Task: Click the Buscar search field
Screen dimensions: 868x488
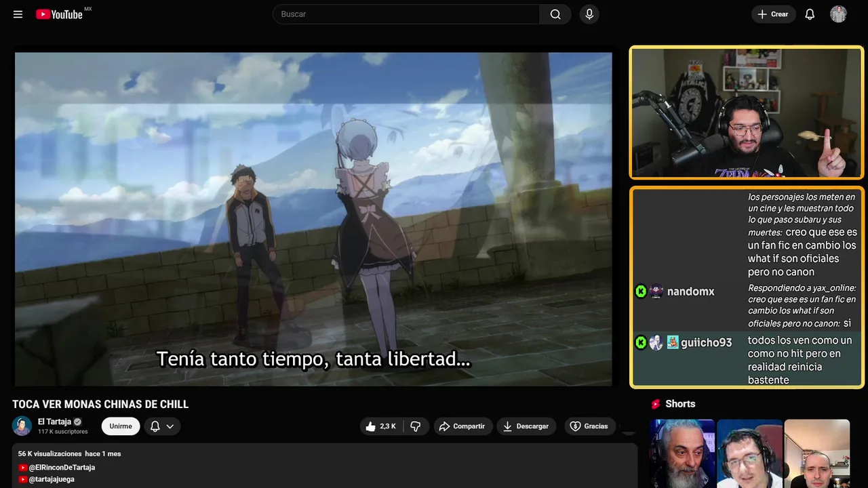Action: coord(406,14)
